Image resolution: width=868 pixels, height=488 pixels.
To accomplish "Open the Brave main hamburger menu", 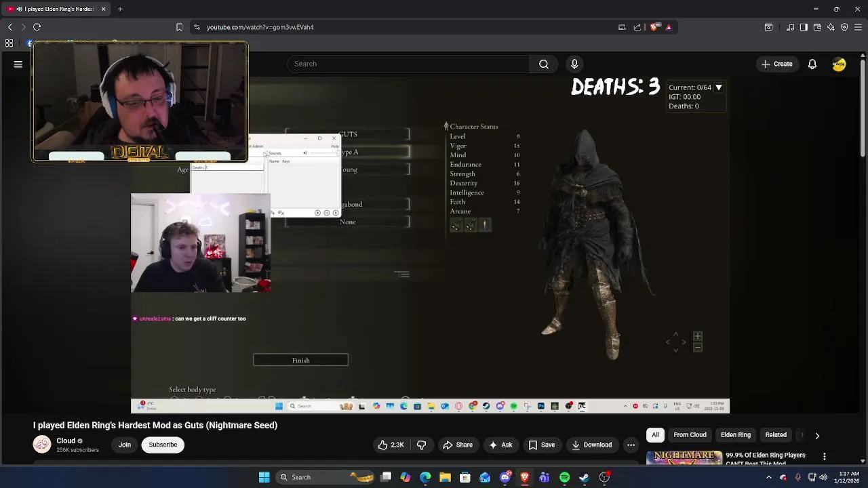I will click(x=858, y=27).
